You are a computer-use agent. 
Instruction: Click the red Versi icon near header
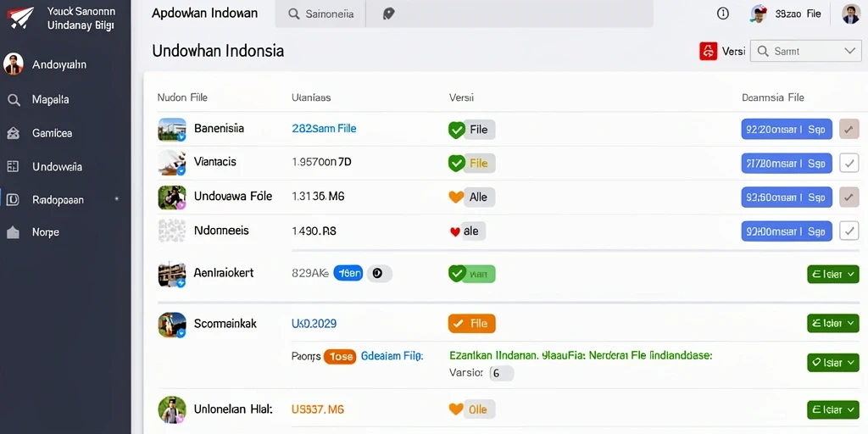pyautogui.click(x=709, y=52)
